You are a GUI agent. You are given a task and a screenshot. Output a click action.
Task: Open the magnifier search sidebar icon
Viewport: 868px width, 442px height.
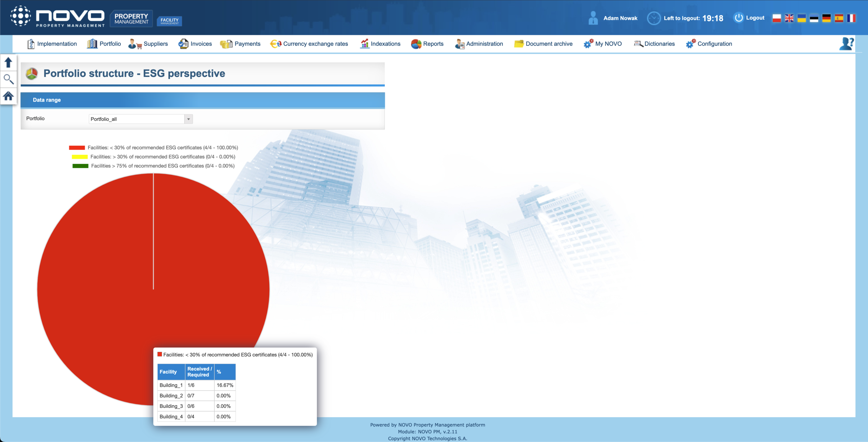coord(8,79)
